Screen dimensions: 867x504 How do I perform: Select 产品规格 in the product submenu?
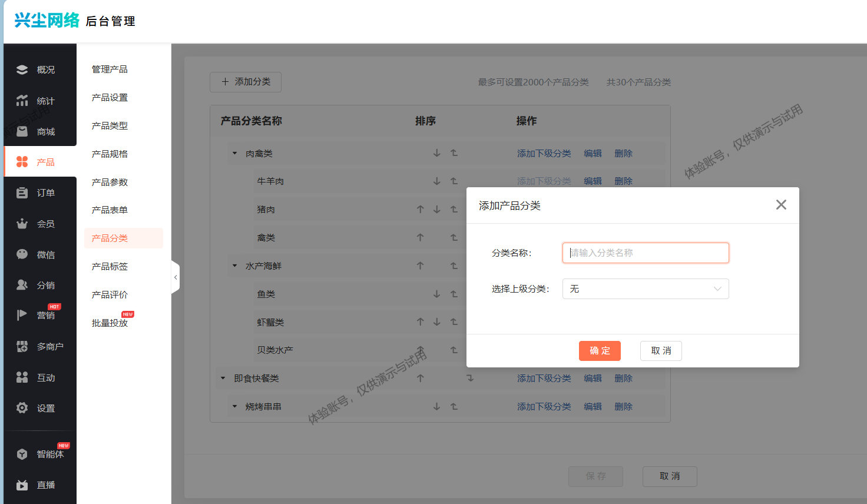click(110, 154)
